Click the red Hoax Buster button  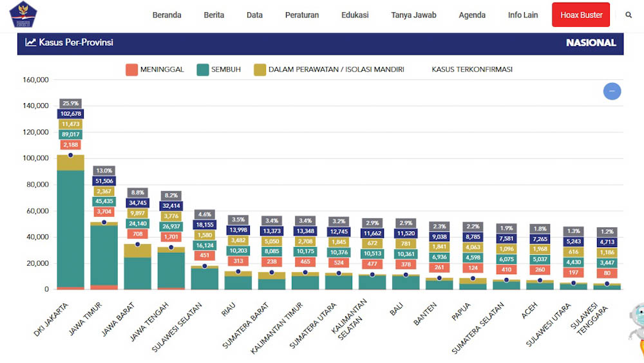(581, 15)
